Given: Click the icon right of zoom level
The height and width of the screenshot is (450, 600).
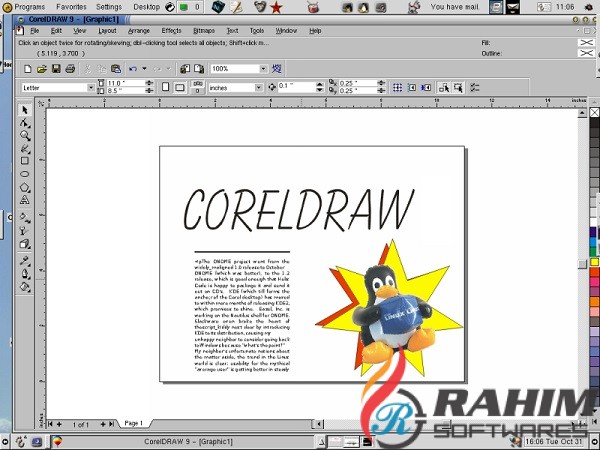Looking at the screenshot, I should [276, 69].
